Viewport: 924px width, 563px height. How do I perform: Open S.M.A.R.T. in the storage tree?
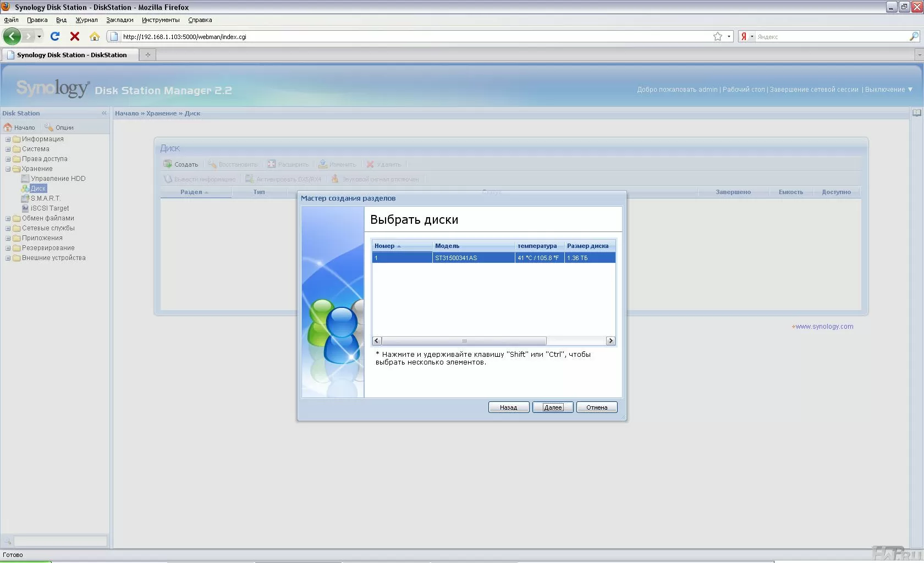[x=45, y=198]
